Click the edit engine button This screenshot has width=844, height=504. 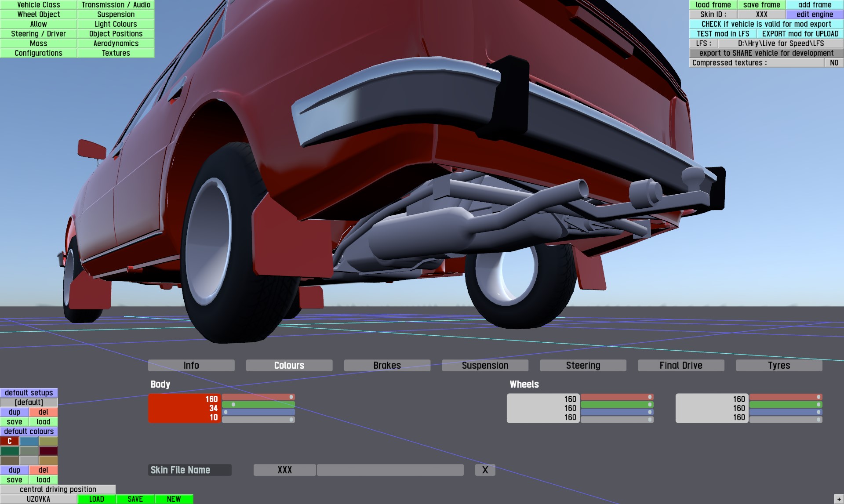[x=814, y=15]
